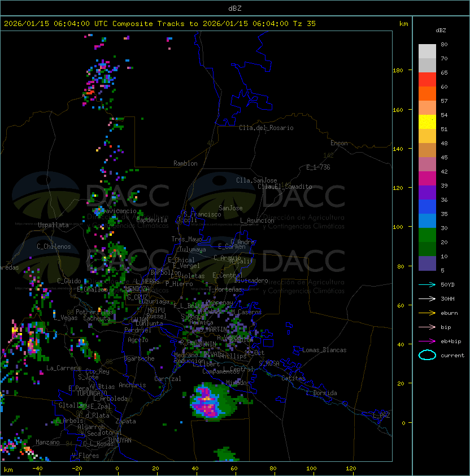Click the Ugarteche map label
Screen dimensions: 470x476
coord(140,358)
